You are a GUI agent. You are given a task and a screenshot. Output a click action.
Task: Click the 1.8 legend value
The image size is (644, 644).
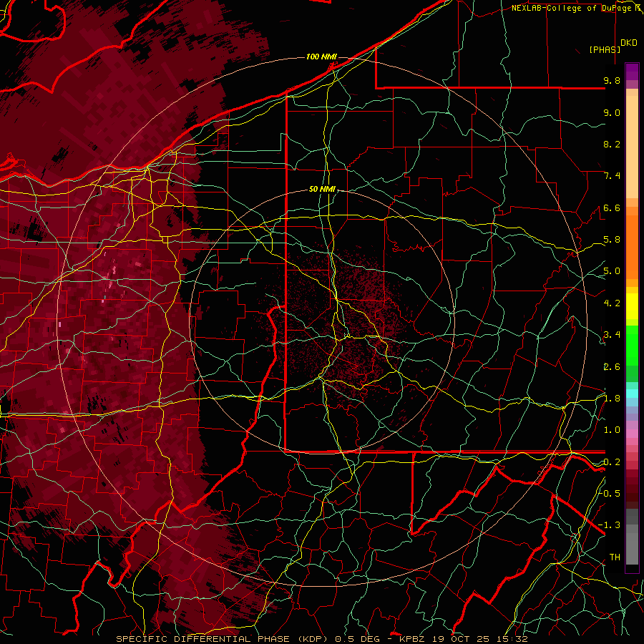(x=612, y=399)
